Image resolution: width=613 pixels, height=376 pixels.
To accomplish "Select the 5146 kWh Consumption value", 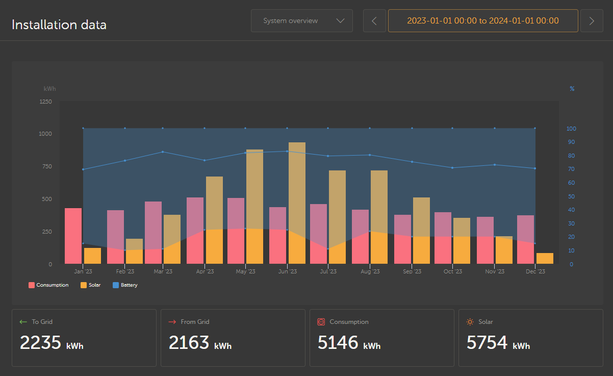I will click(x=349, y=343).
